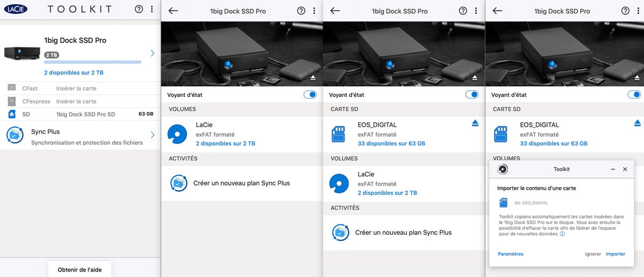Screen dimensions: 644x277
Task: Click the 2 TB capacity bar
Action: [92, 62]
